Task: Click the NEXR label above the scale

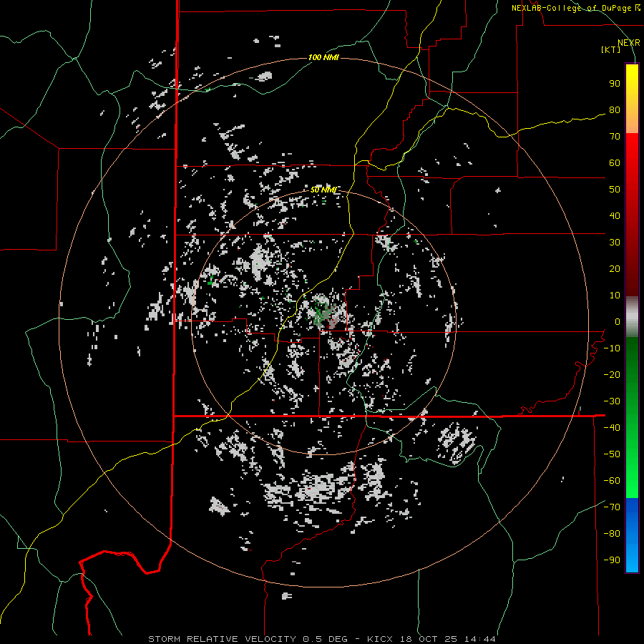Action: click(628, 43)
